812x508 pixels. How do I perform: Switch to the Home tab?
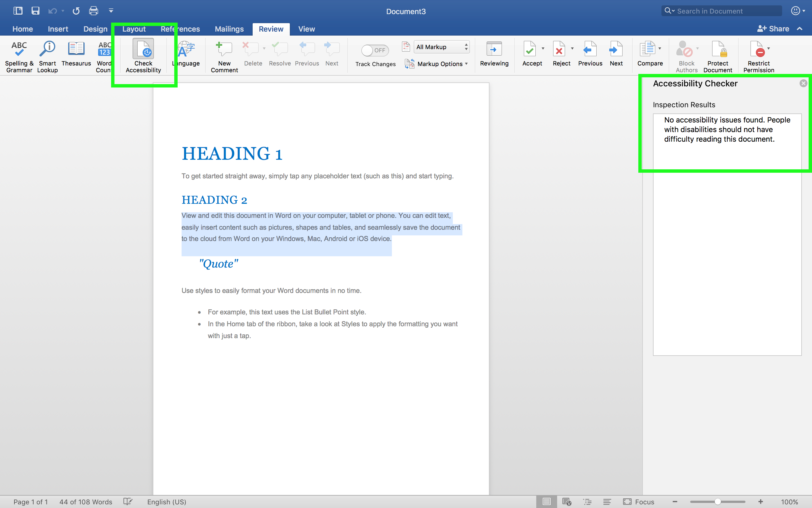23,29
